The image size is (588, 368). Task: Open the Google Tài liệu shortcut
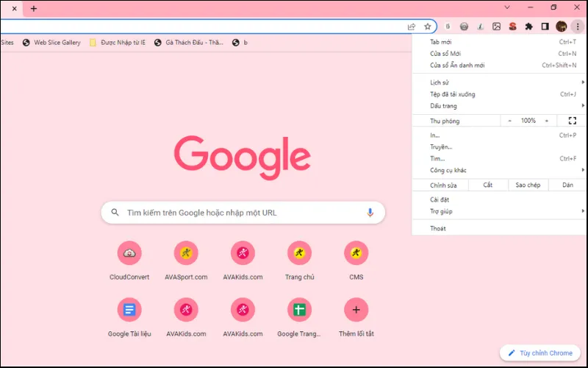tap(129, 317)
